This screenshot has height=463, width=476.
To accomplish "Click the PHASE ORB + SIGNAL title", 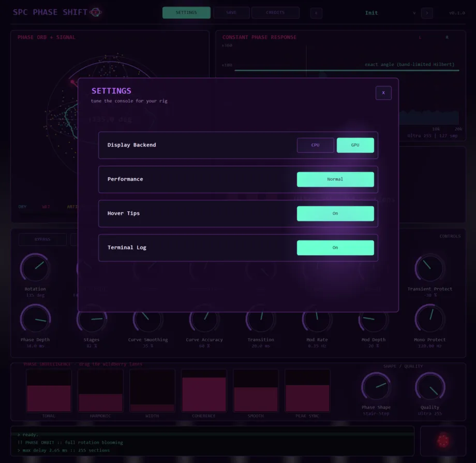I will pos(46,37).
